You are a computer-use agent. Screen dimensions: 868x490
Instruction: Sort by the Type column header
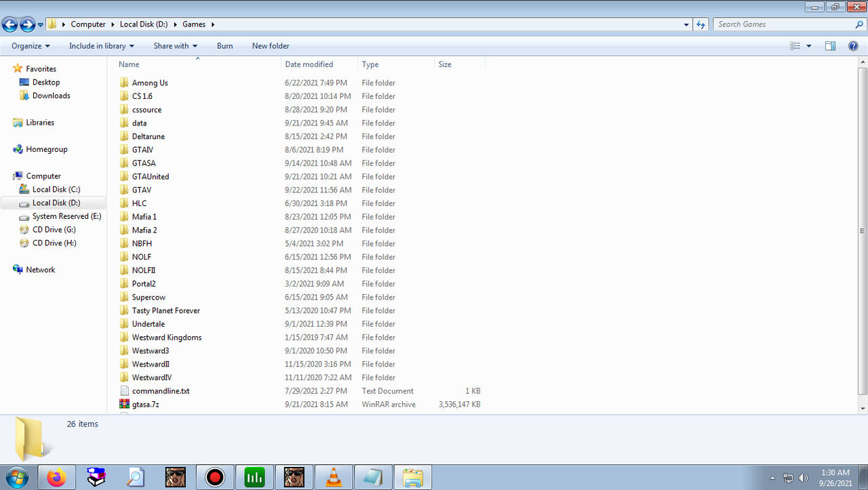[x=396, y=64]
